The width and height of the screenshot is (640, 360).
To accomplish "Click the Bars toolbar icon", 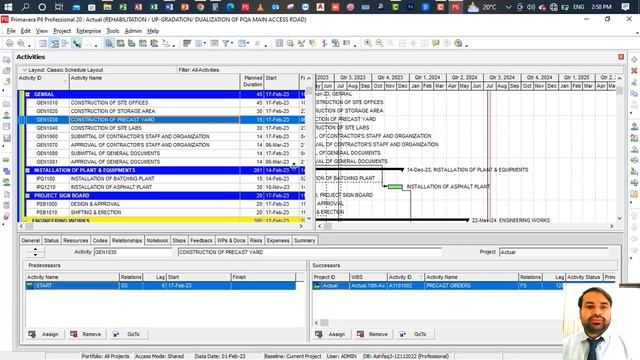I will coord(187,43).
